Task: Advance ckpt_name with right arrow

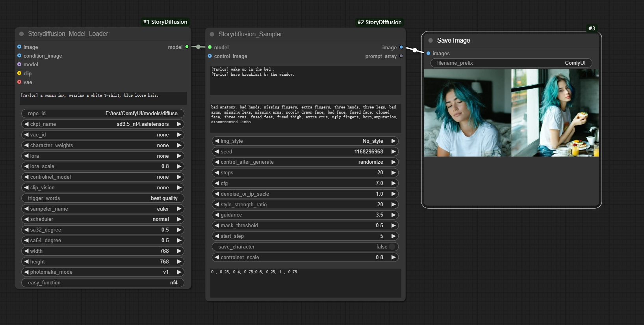Action: click(179, 124)
